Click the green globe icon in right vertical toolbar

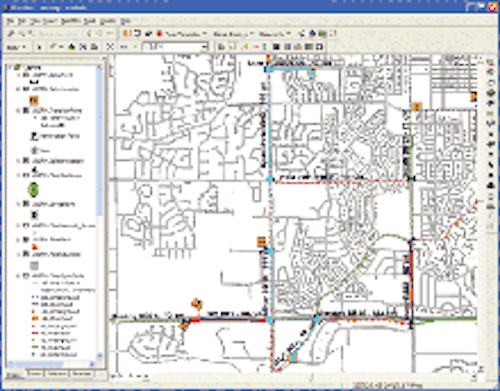491,93
